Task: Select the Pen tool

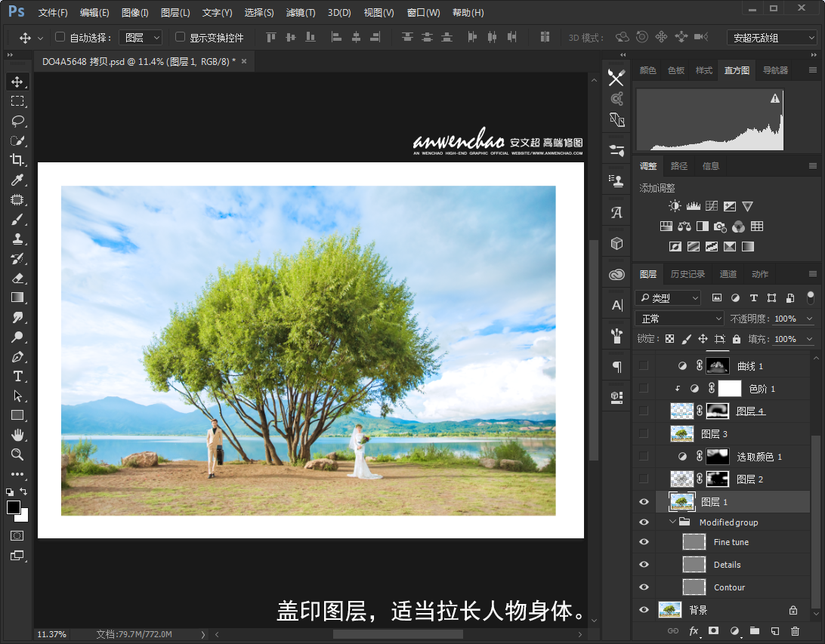Action: pyautogui.click(x=17, y=357)
